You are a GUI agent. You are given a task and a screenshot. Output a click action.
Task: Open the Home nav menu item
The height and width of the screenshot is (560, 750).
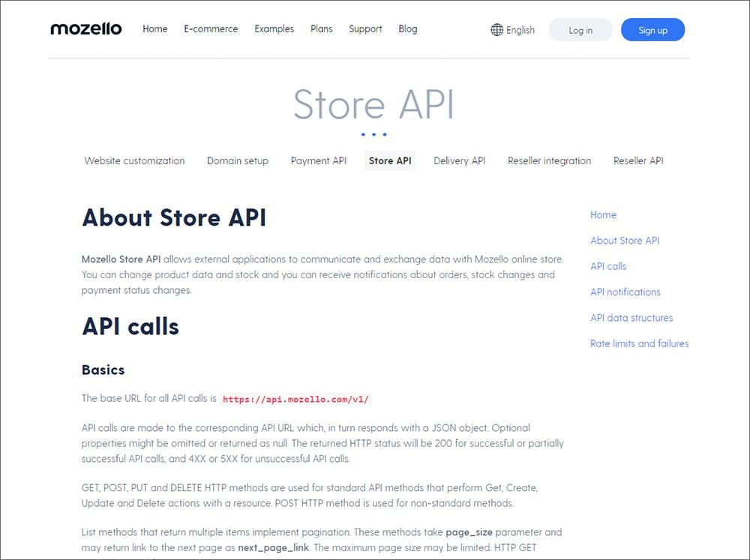pos(155,28)
